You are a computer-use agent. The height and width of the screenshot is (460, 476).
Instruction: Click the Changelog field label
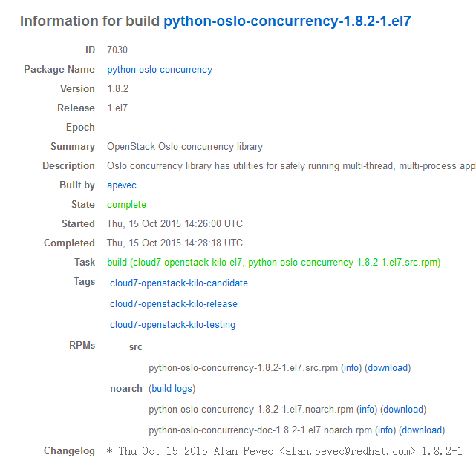69,451
